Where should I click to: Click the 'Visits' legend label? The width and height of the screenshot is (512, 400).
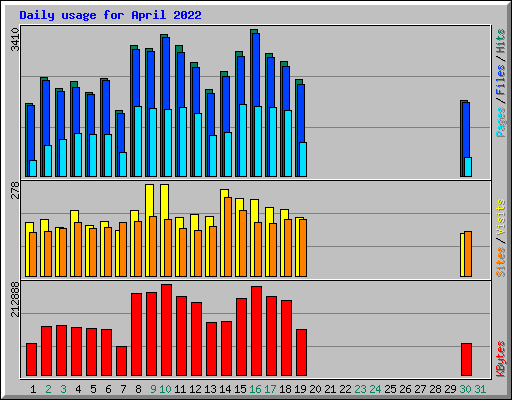[501, 217]
